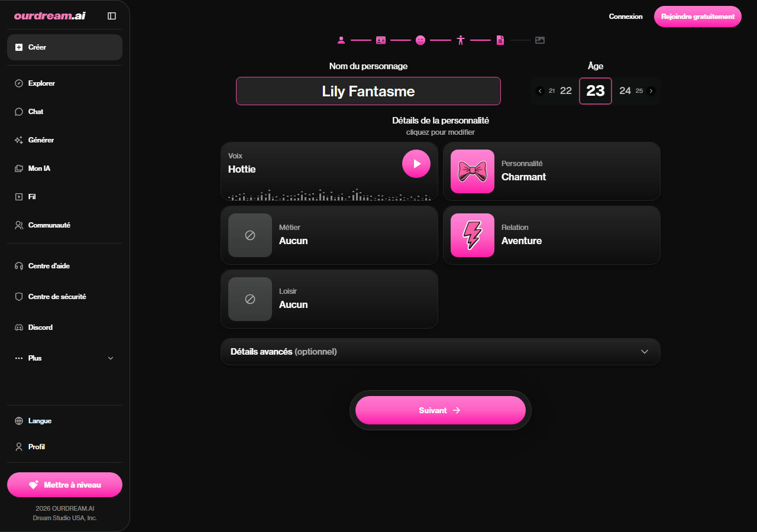Play the Hottie voice sample
Screen dimensions: 757x532
tap(416, 164)
